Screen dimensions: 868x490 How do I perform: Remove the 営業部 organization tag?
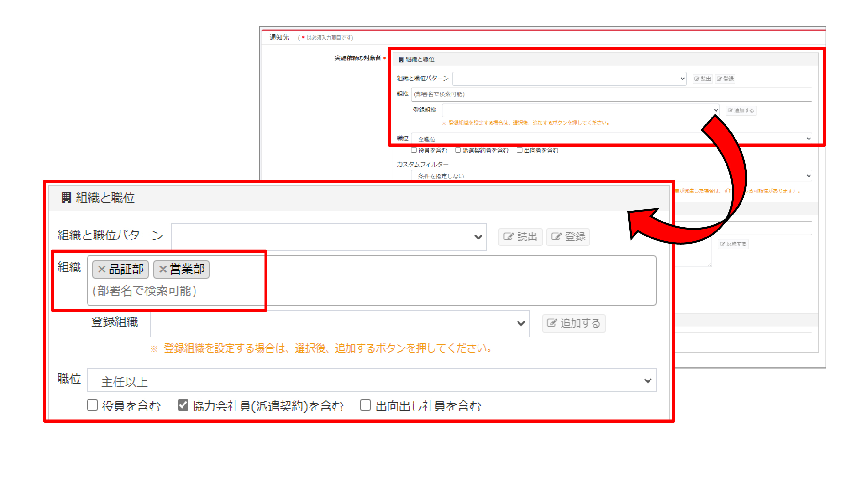pyautogui.click(x=163, y=269)
